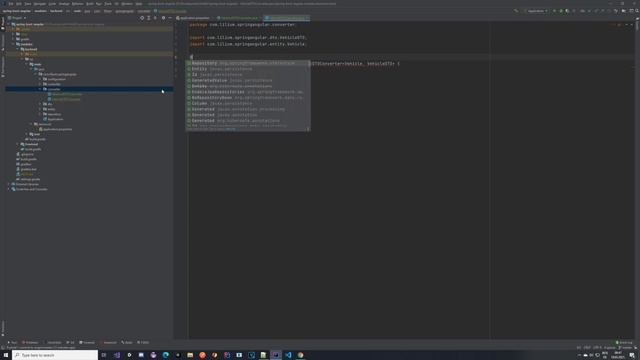Open Visual Studio Code from the taskbar
The image size is (640, 360).
point(288,355)
